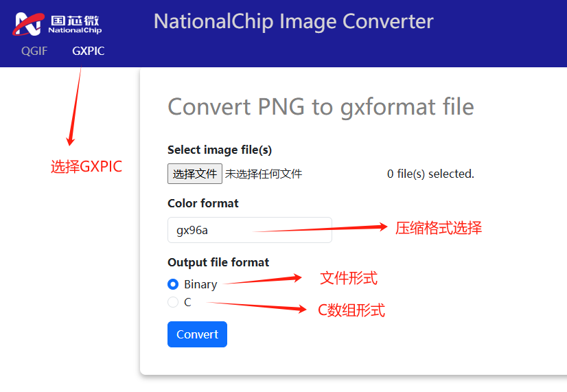Screen dimensions: 567x392
Task: Open the gx96a color format dropdown
Action: tap(249, 230)
